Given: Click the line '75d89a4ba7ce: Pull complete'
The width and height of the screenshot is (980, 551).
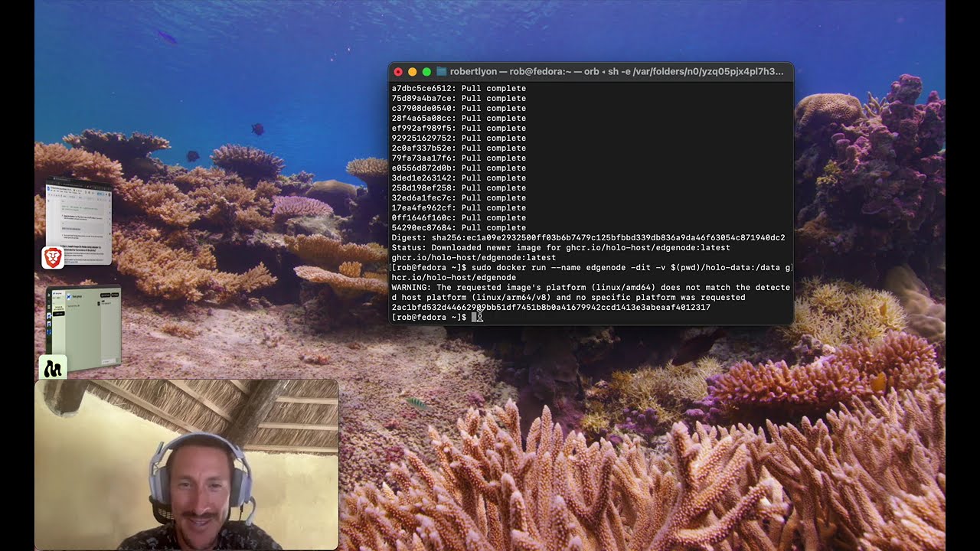Looking at the screenshot, I should 459,98.
